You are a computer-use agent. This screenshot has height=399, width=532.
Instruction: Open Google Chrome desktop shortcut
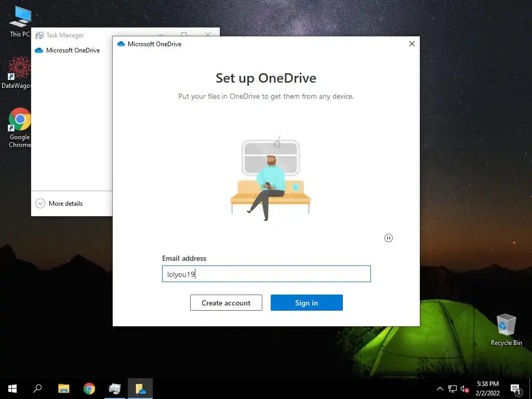point(20,128)
